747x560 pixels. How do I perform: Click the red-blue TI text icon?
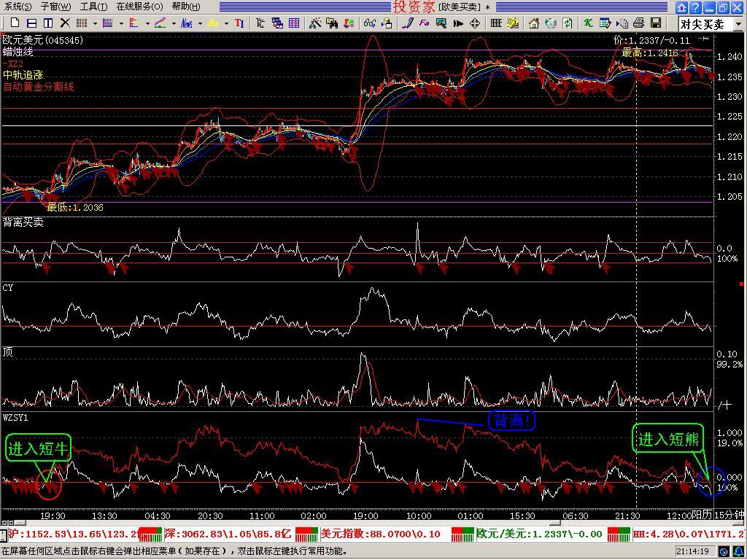coord(239,23)
